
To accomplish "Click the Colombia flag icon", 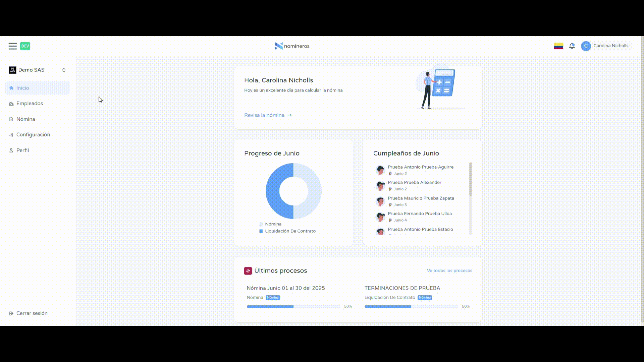I will point(558,46).
